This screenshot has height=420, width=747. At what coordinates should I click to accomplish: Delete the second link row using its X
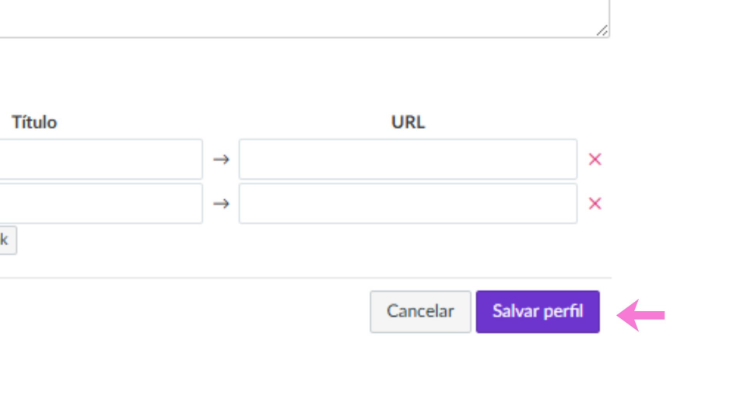click(x=595, y=204)
